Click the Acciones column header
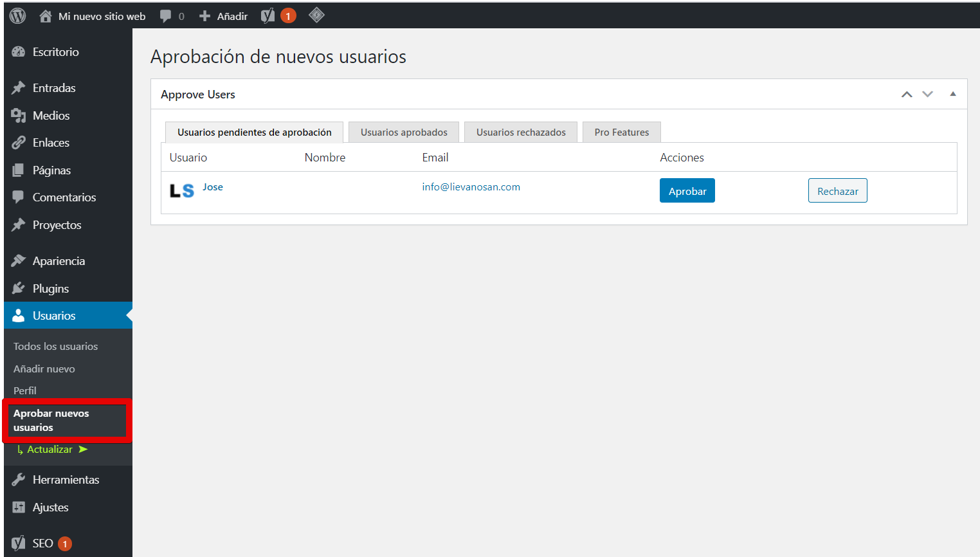Screen dimensions: 980x557 (682, 158)
